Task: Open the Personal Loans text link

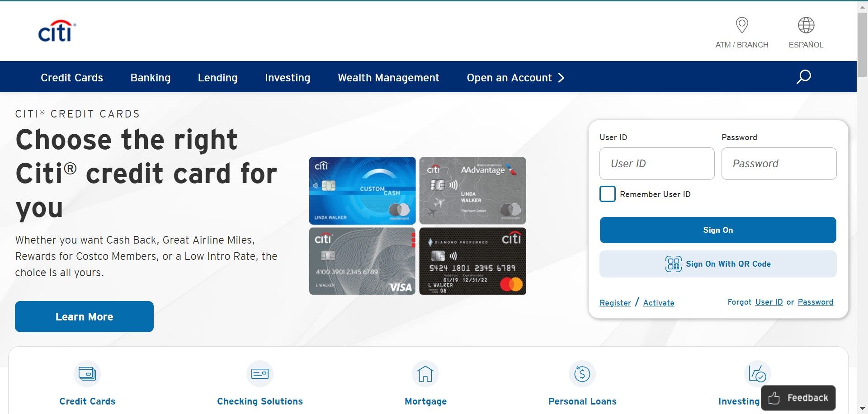Action: 582,401
